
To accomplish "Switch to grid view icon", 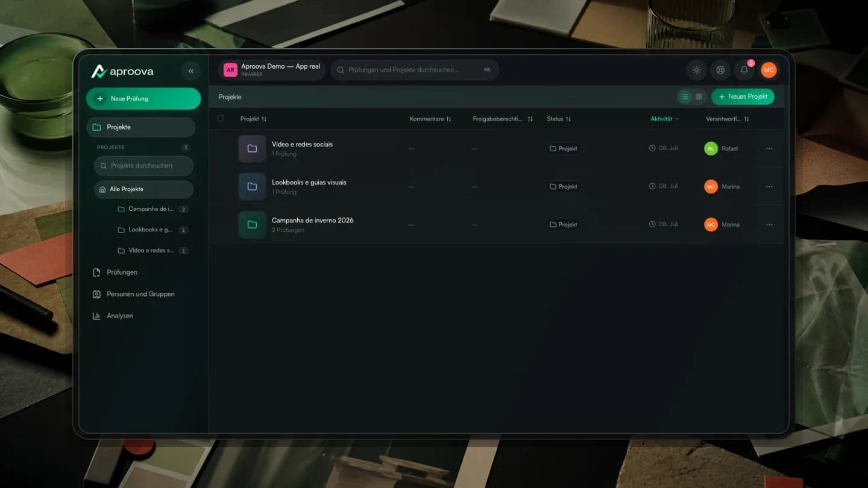I will [x=699, y=96].
